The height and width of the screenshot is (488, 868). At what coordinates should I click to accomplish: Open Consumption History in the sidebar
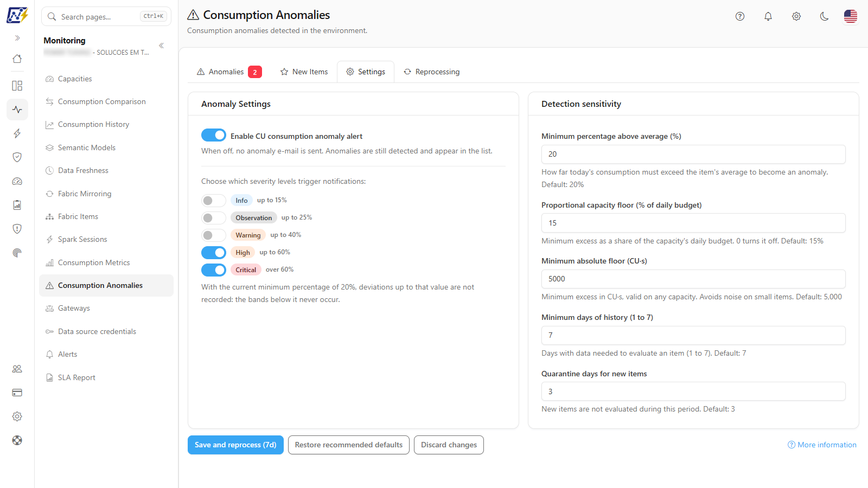pyautogui.click(x=106, y=124)
